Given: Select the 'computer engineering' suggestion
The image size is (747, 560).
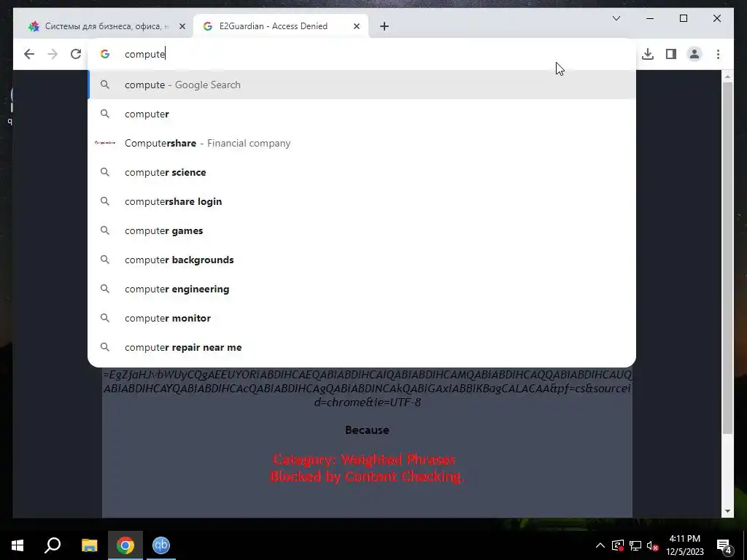Looking at the screenshot, I should click(362, 289).
